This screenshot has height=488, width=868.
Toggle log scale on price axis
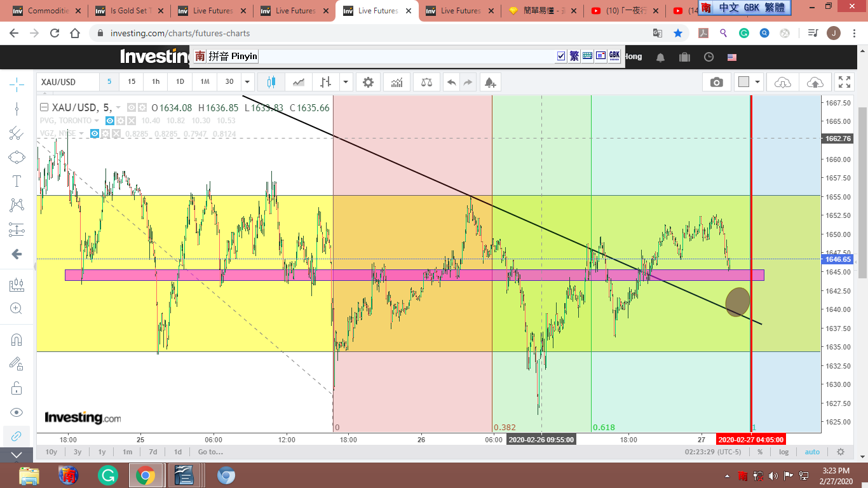point(783,452)
